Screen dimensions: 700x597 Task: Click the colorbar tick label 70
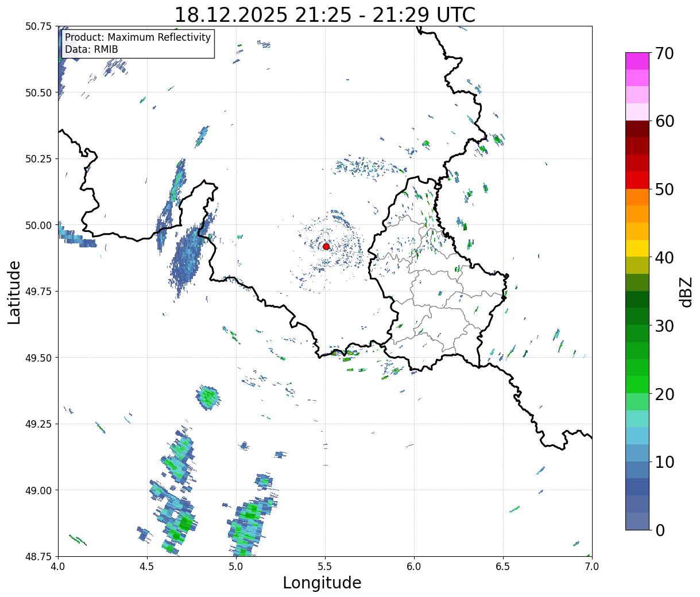(x=664, y=53)
